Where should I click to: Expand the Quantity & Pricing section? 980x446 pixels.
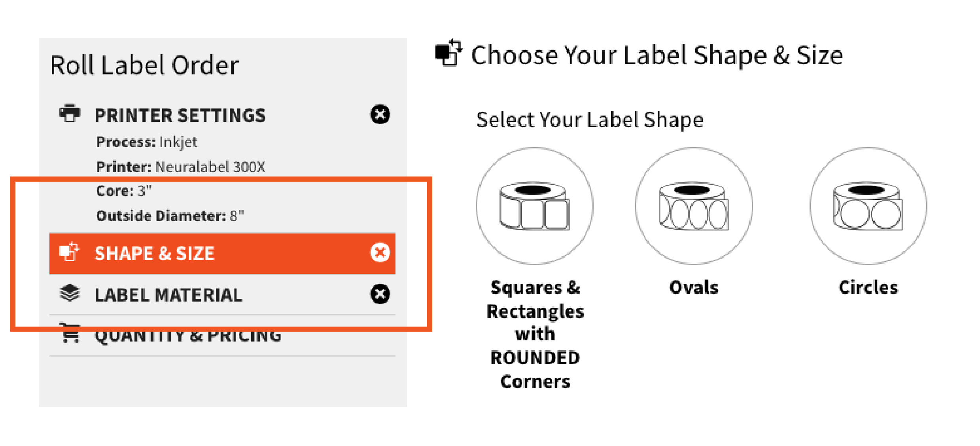[188, 334]
